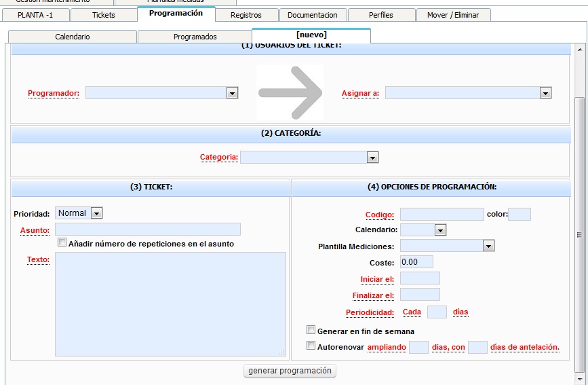Expand the Plantilla Mediciones dropdown
588x385 pixels.
point(488,246)
